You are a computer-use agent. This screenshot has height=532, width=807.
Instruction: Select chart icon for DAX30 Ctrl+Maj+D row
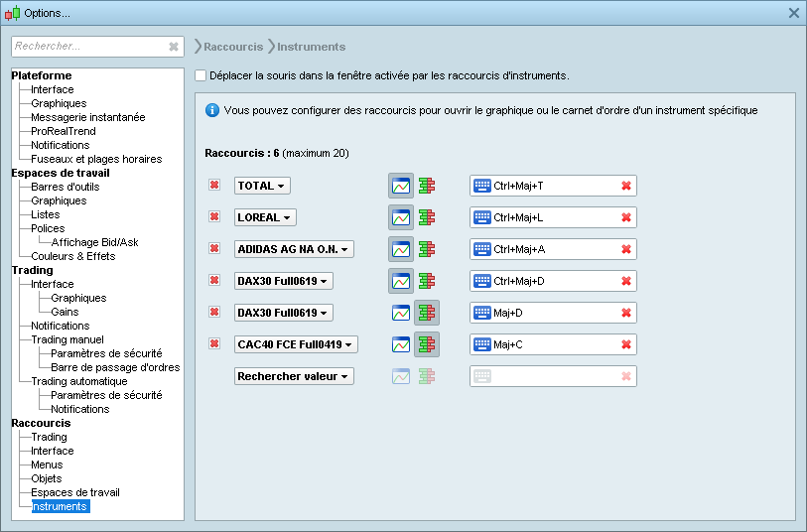(x=401, y=281)
